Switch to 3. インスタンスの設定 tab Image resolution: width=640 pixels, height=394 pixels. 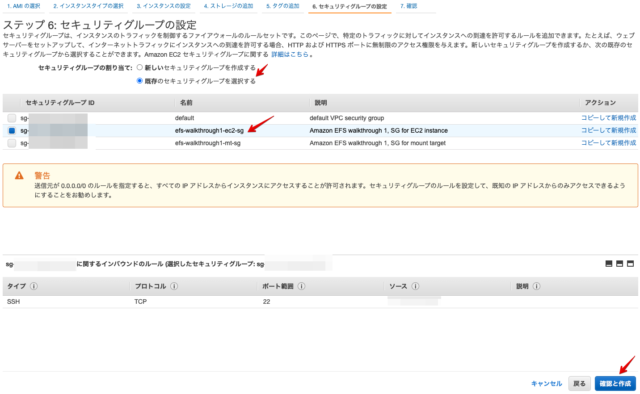click(x=163, y=6)
